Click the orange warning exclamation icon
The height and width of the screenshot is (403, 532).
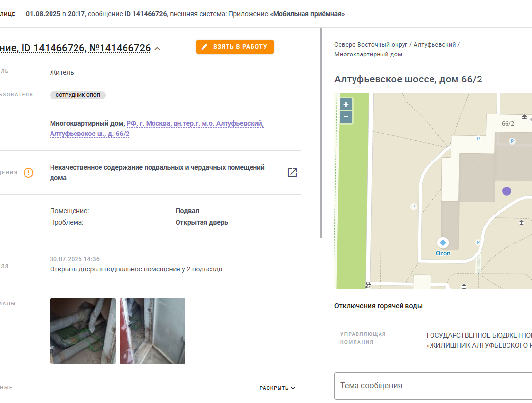(28, 173)
